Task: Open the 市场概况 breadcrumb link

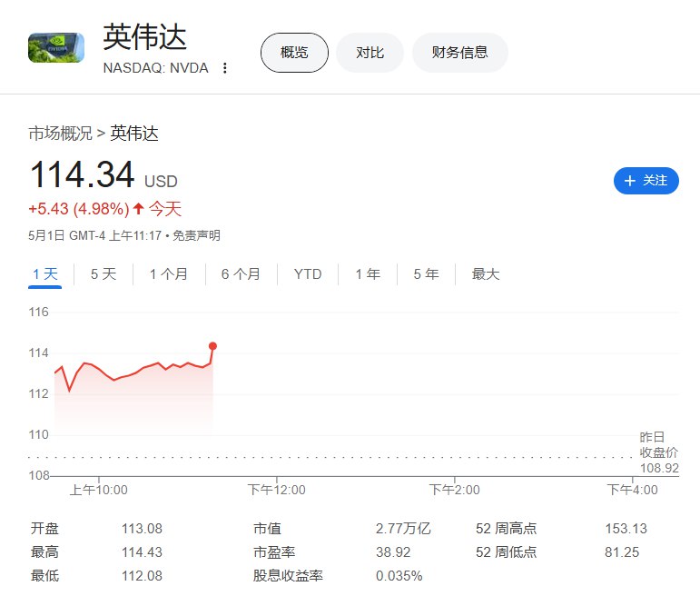Action: [60, 134]
